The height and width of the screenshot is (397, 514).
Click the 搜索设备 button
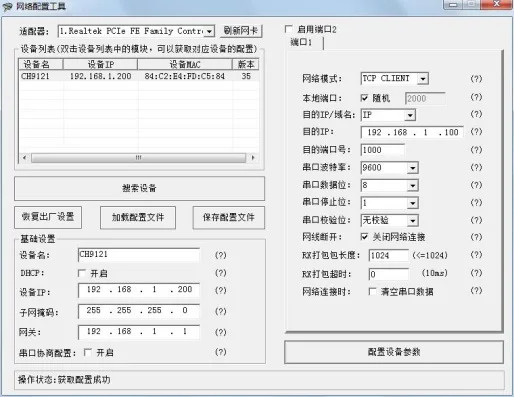[139, 188]
